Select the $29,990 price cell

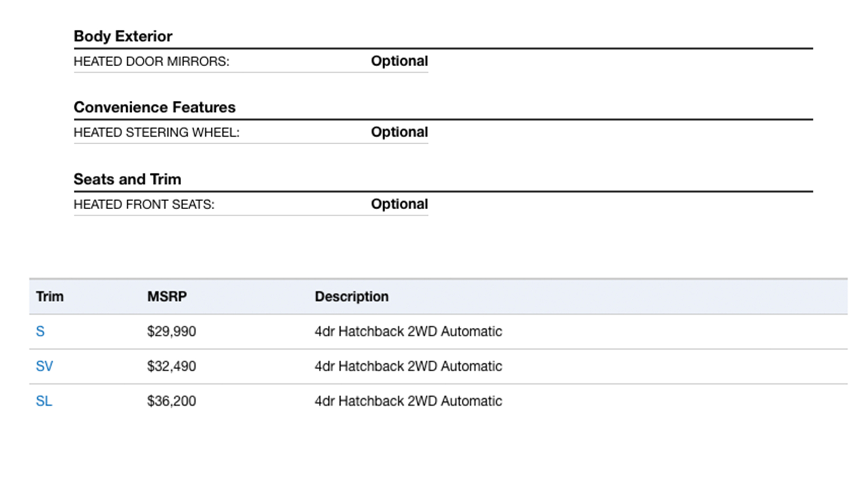172,331
